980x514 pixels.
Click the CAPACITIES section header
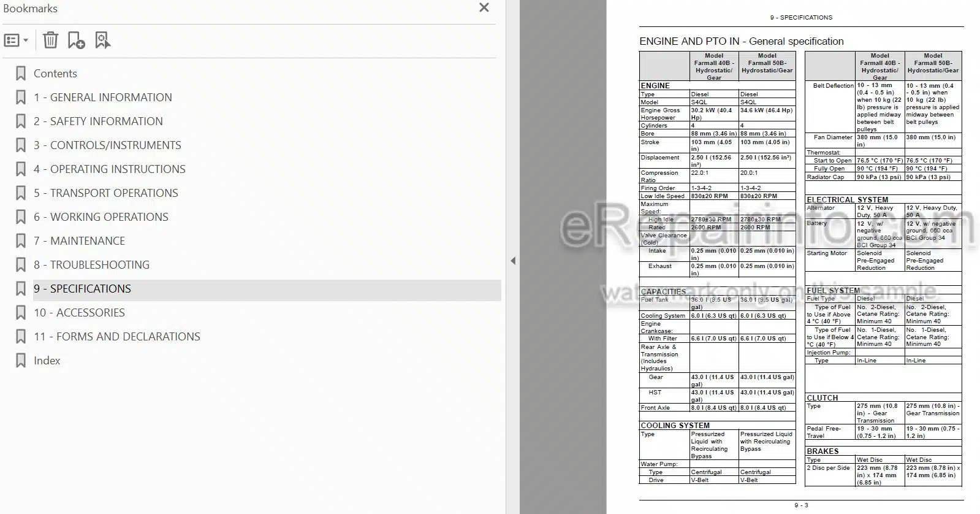click(663, 292)
